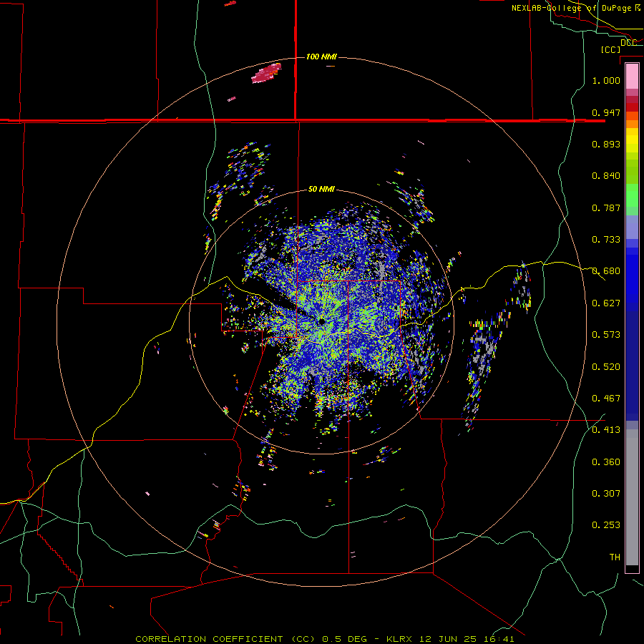Click the 50 NMI range ring label

(x=321, y=189)
